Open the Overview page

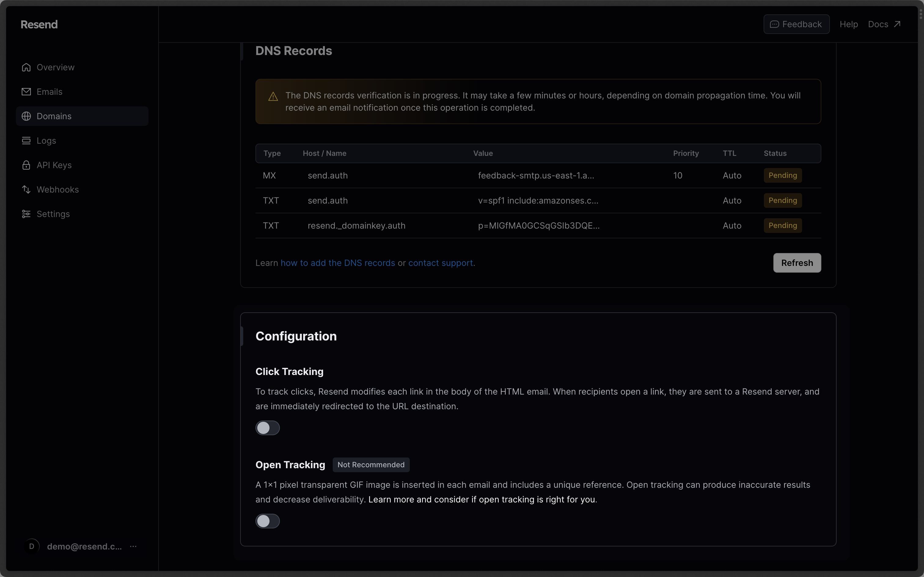(82, 67)
